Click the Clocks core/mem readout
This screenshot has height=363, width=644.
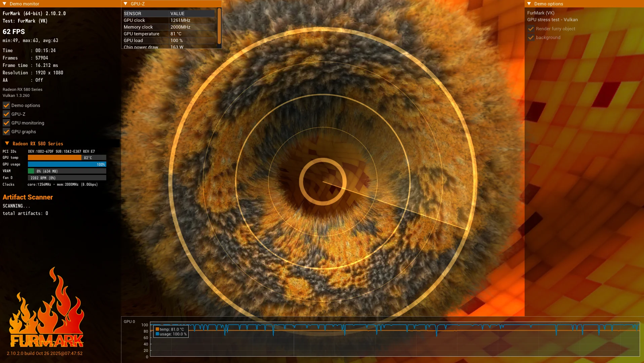[63, 184]
